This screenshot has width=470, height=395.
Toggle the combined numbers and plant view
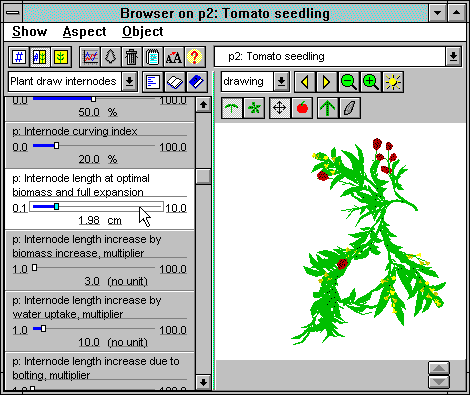(x=40, y=57)
